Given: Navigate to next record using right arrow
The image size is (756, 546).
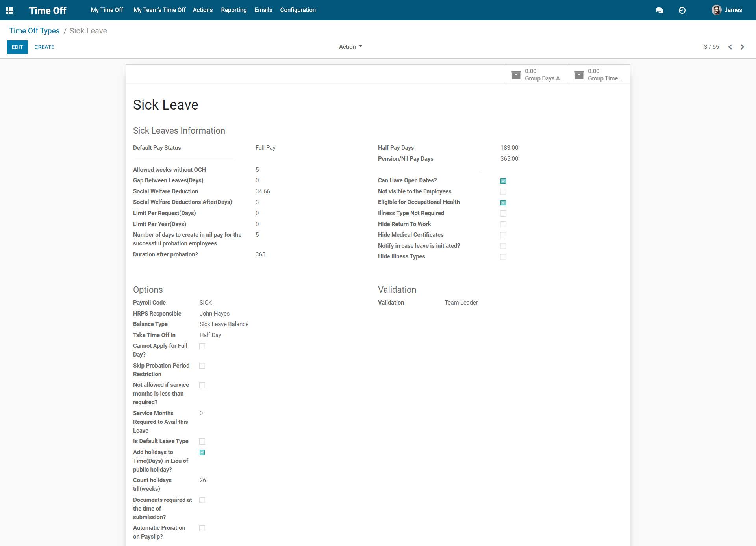Looking at the screenshot, I should click(x=742, y=47).
